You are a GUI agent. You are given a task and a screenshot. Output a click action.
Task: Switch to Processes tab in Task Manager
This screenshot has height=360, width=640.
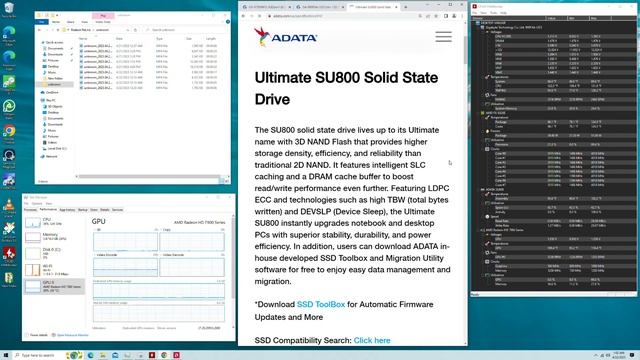pyautogui.click(x=30, y=210)
